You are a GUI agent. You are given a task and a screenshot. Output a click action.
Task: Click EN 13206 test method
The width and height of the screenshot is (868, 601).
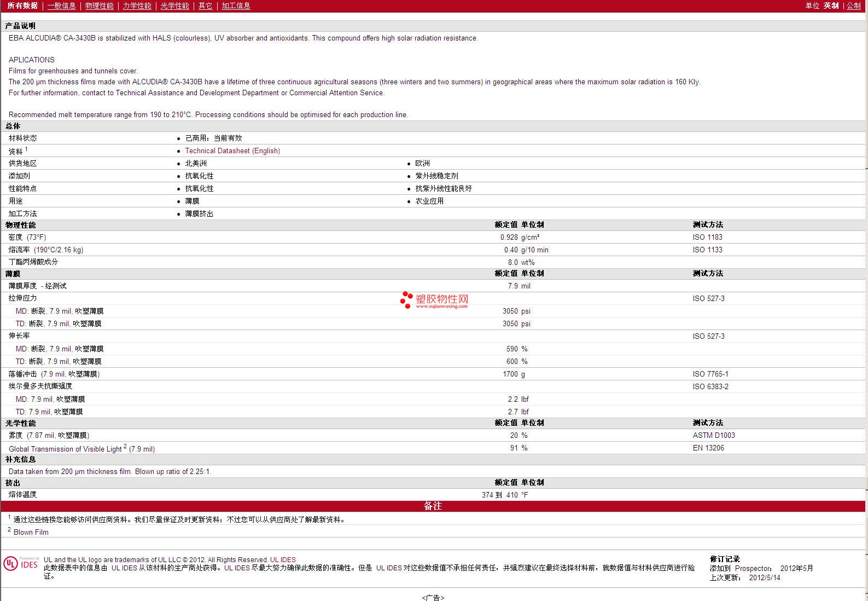[708, 448]
